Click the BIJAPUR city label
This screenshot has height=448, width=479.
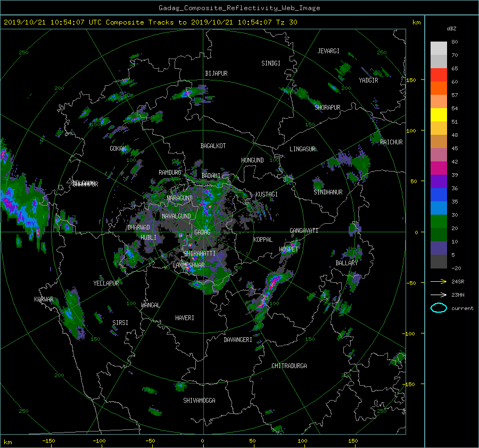pos(216,74)
